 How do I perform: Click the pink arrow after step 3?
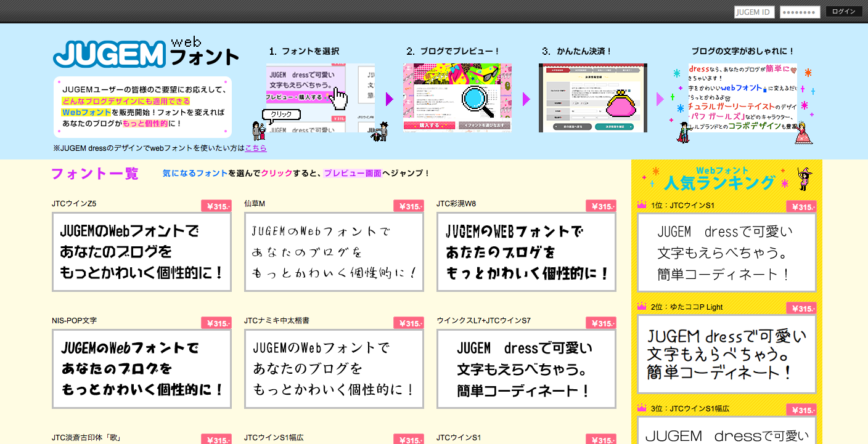pos(660,99)
